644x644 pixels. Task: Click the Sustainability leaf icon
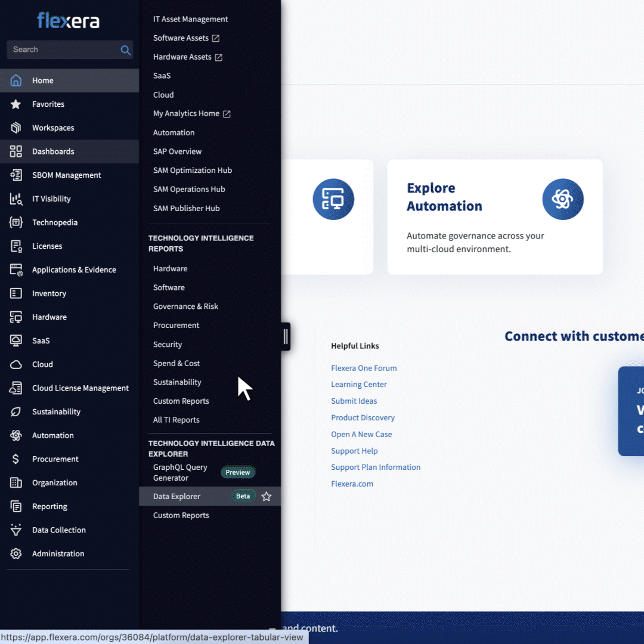tap(16, 412)
